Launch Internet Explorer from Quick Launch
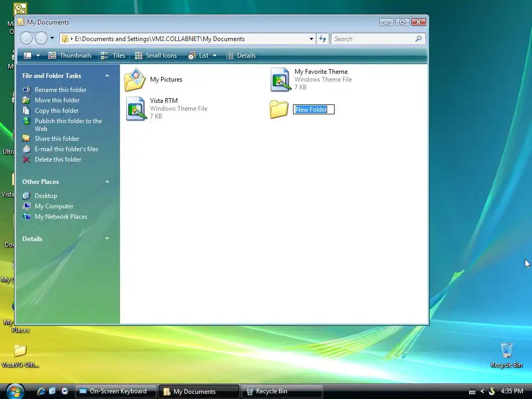Screen dimensions: 532x399 coord(41,391)
